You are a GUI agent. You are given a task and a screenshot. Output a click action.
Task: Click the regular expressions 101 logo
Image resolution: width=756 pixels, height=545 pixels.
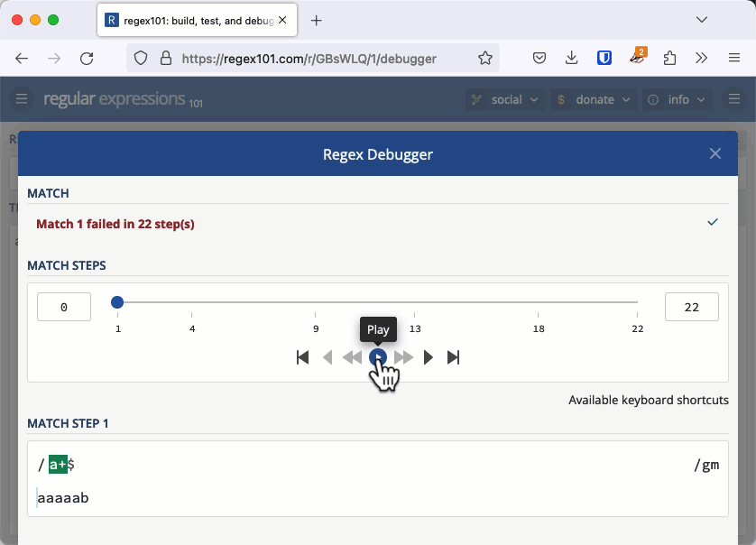[x=123, y=99]
